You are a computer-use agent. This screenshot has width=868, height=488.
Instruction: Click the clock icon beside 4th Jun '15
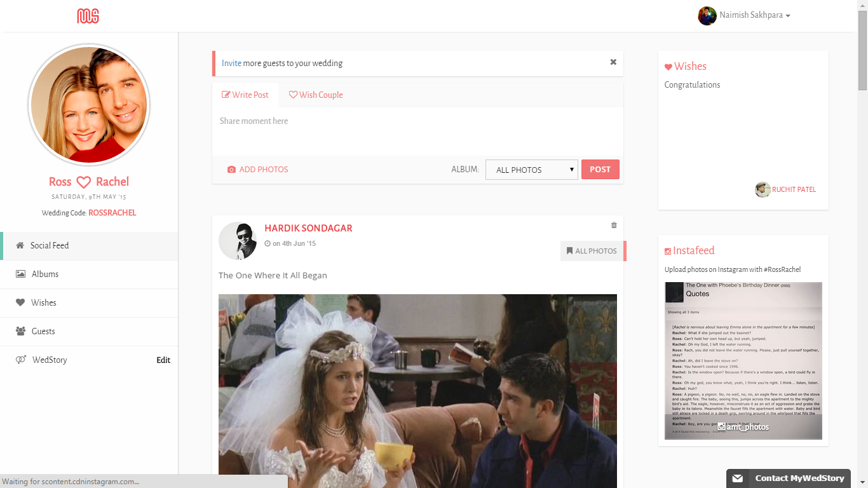pos(268,243)
